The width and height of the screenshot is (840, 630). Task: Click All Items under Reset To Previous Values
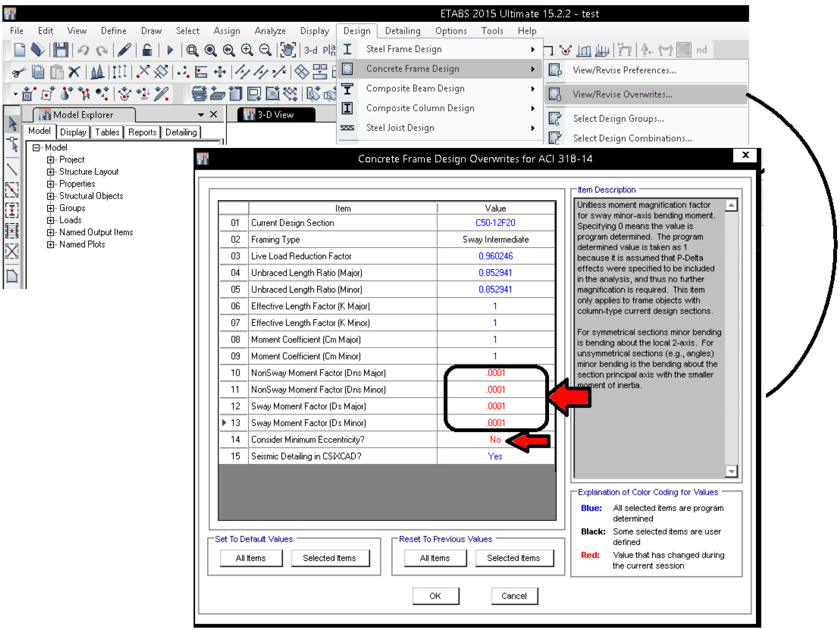click(x=435, y=558)
